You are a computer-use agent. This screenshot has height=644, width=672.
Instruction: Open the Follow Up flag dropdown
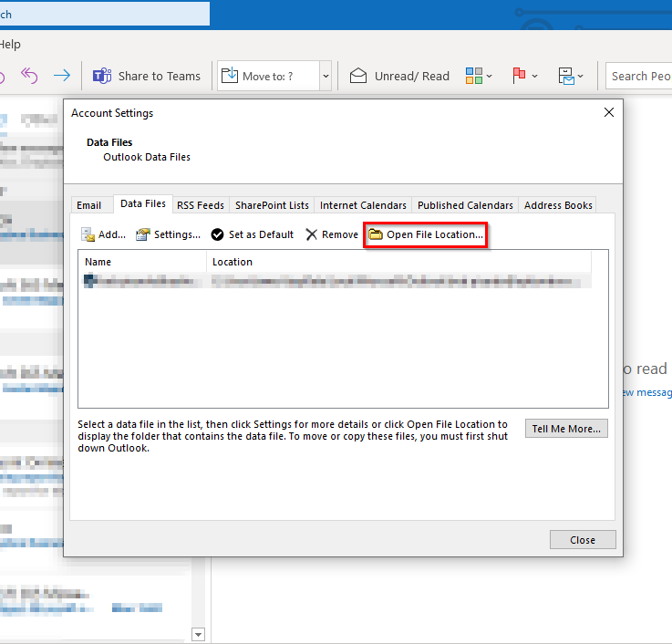pos(524,76)
